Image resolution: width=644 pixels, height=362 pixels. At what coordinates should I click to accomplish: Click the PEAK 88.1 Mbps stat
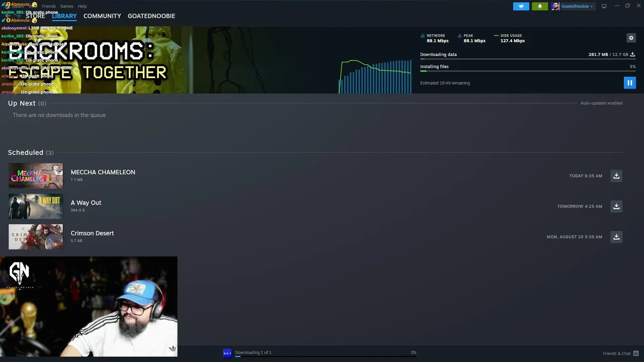point(471,38)
